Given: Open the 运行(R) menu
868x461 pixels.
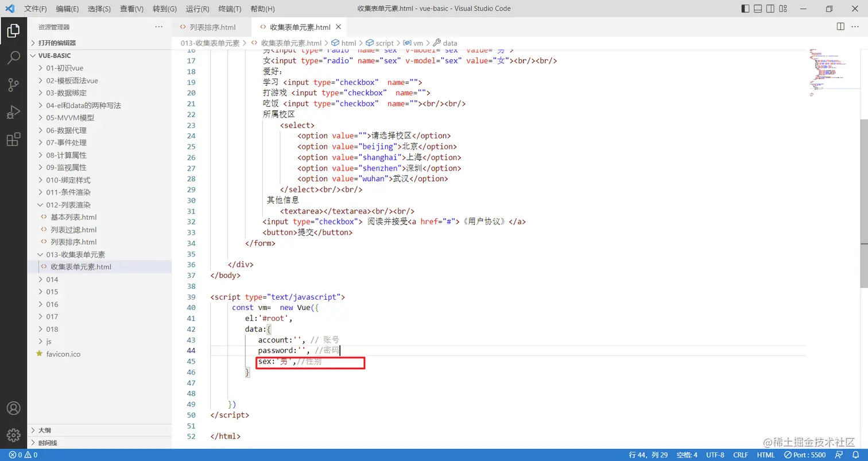Looking at the screenshot, I should click(197, 9).
